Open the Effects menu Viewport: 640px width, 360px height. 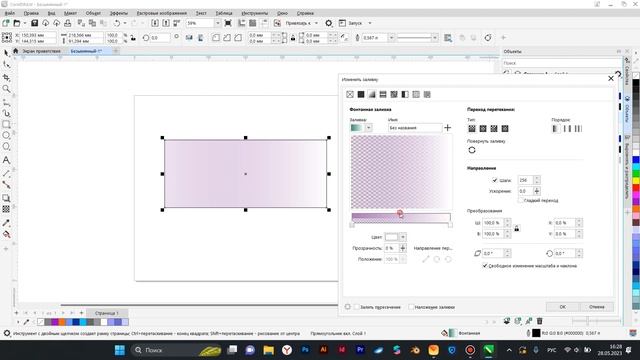[119, 13]
